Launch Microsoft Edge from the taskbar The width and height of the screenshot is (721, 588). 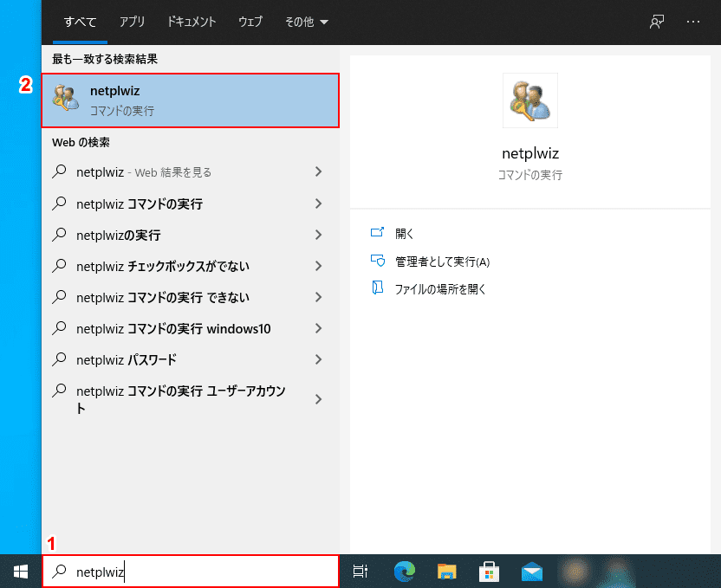405,572
